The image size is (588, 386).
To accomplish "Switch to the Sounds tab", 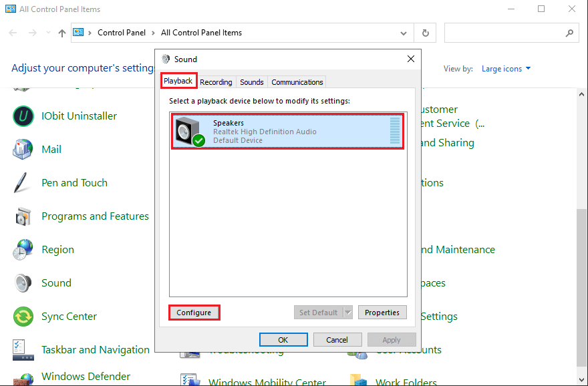I will coord(252,82).
